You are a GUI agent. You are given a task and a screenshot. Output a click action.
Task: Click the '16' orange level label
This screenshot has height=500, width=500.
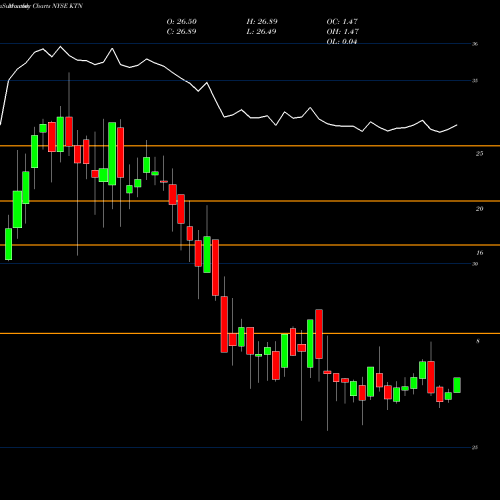tap(480, 253)
